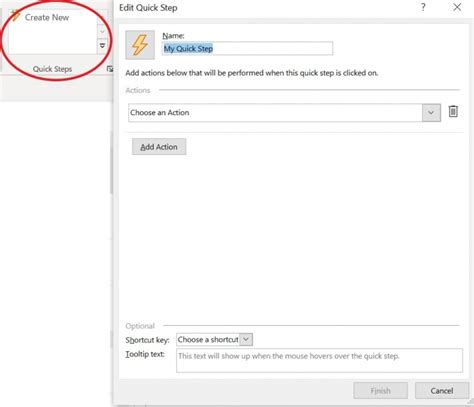Screen dimensions: 474x407
Task: Click the Name label
Action: click(173, 36)
